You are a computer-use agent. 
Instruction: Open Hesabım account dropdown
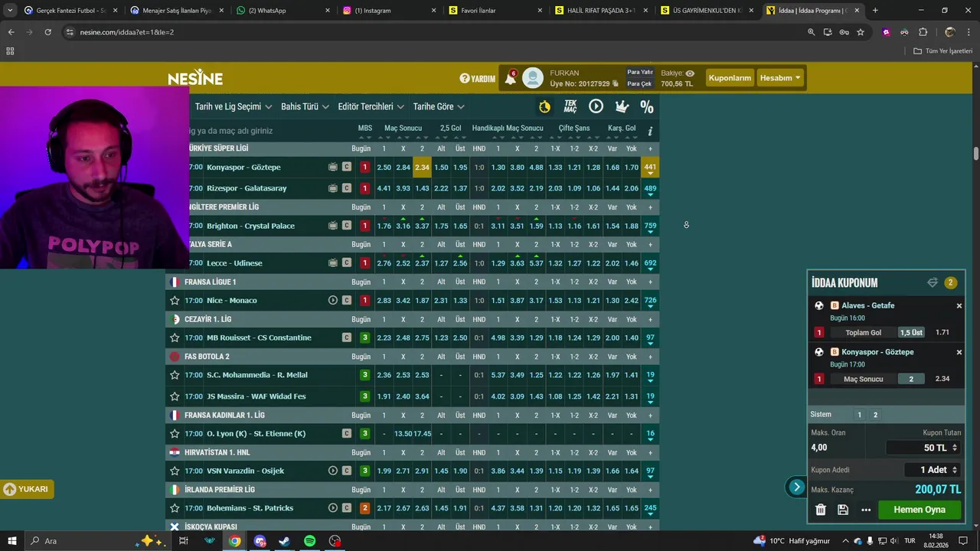tap(779, 78)
